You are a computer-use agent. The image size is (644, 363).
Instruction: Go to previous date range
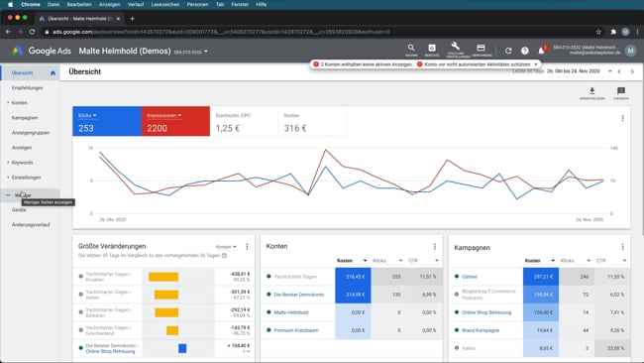619,71
